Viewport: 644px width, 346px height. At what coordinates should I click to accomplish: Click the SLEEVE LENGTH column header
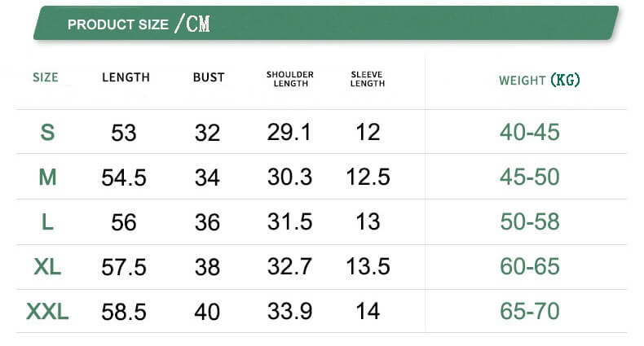[x=368, y=79]
